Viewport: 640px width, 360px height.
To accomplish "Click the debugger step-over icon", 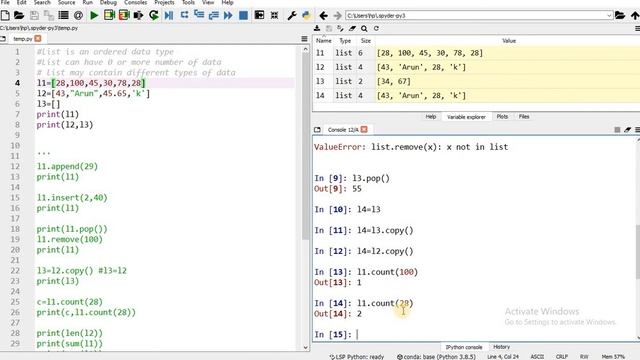I will click(x=184, y=15).
